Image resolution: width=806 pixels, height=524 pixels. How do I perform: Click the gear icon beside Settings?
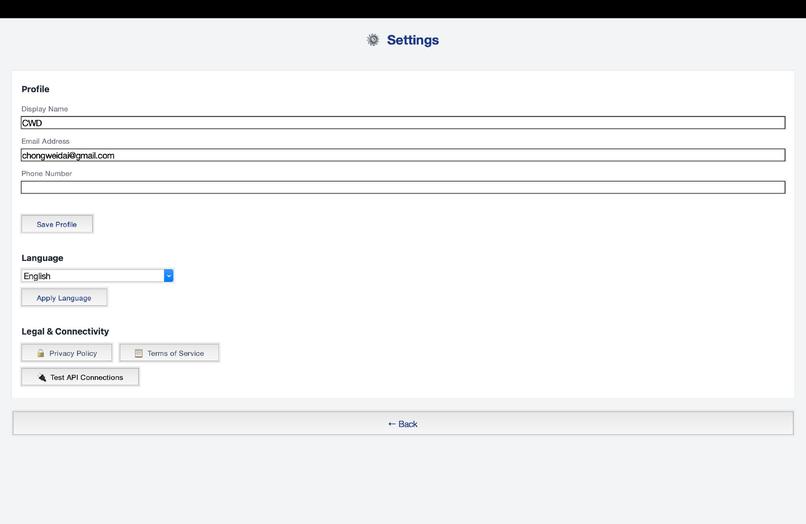373,40
